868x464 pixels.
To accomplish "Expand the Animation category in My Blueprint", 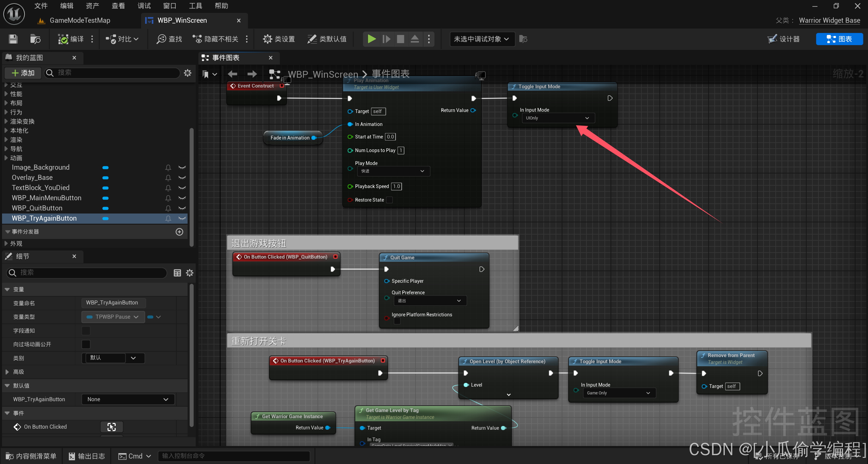I will coord(6,158).
